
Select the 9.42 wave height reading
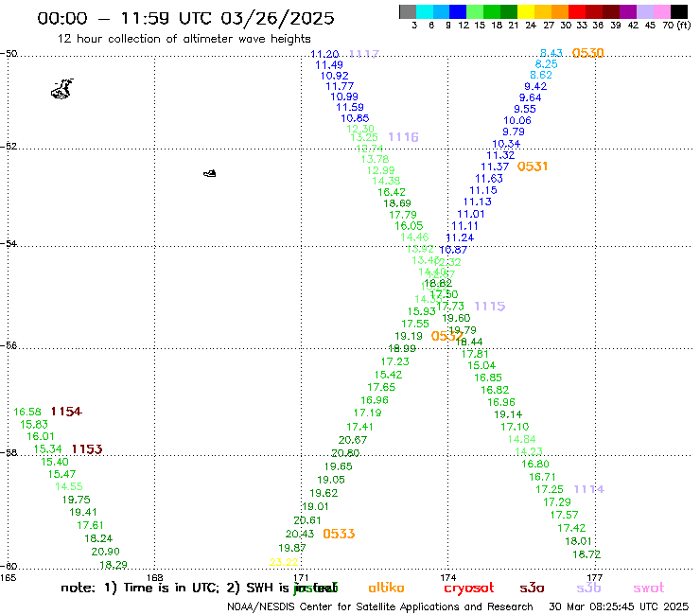coord(535,87)
